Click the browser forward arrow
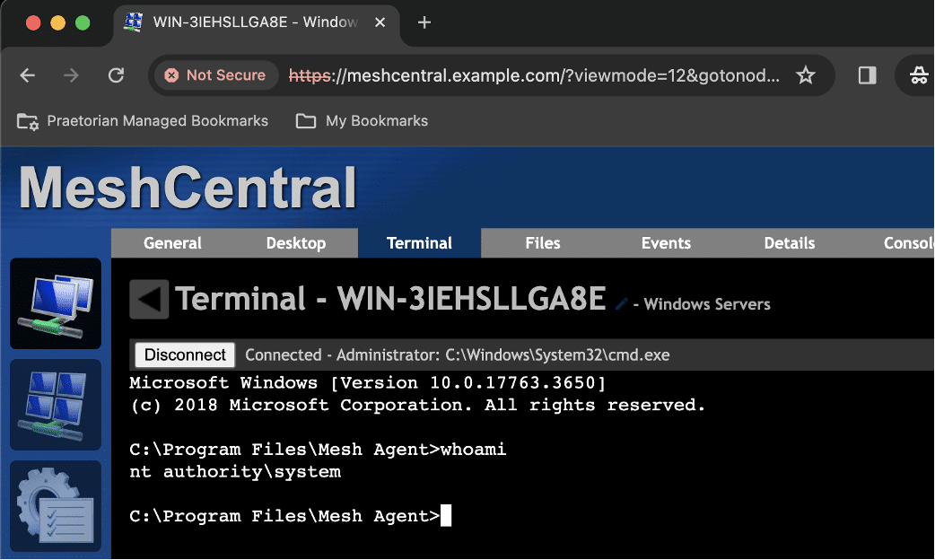The height and width of the screenshot is (560, 935). [71, 75]
